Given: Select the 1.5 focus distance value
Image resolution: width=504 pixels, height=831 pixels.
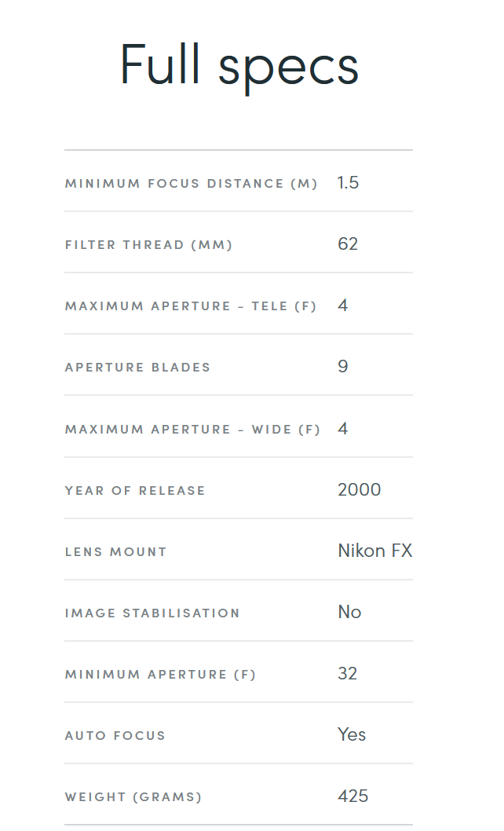Looking at the screenshot, I should pyautogui.click(x=348, y=183).
